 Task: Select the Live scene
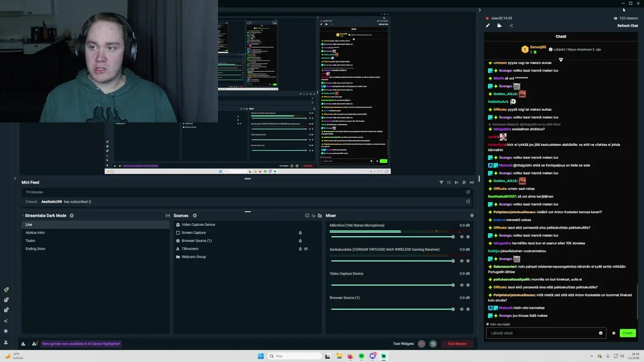(x=96, y=225)
